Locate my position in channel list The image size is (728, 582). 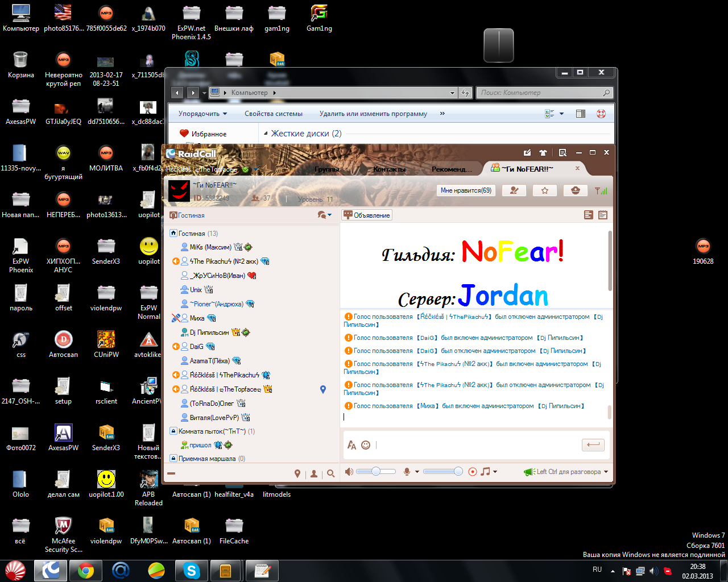[297, 473]
